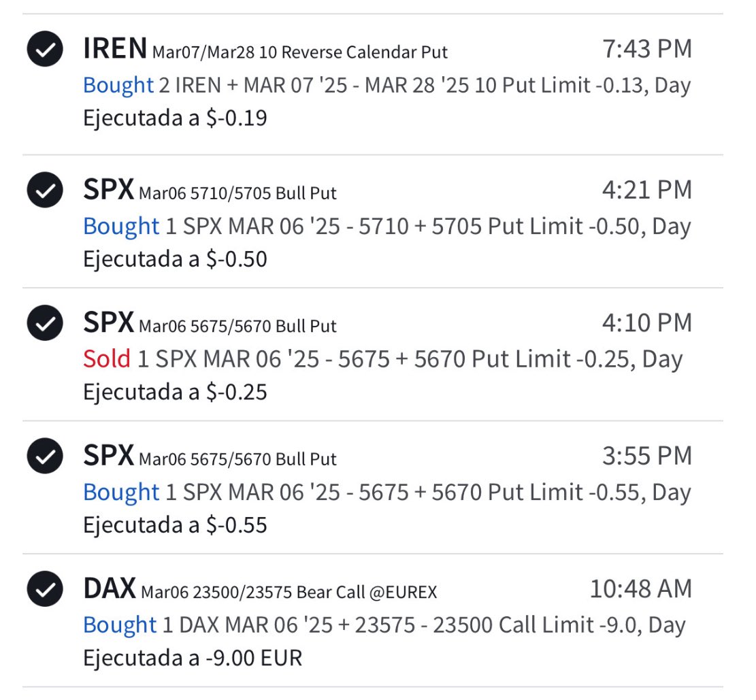Screen dimensions: 756x700
Task: Select the 'Mar06 5675/5670 Bull Put' label at 4:10 PM
Action: coord(237,326)
